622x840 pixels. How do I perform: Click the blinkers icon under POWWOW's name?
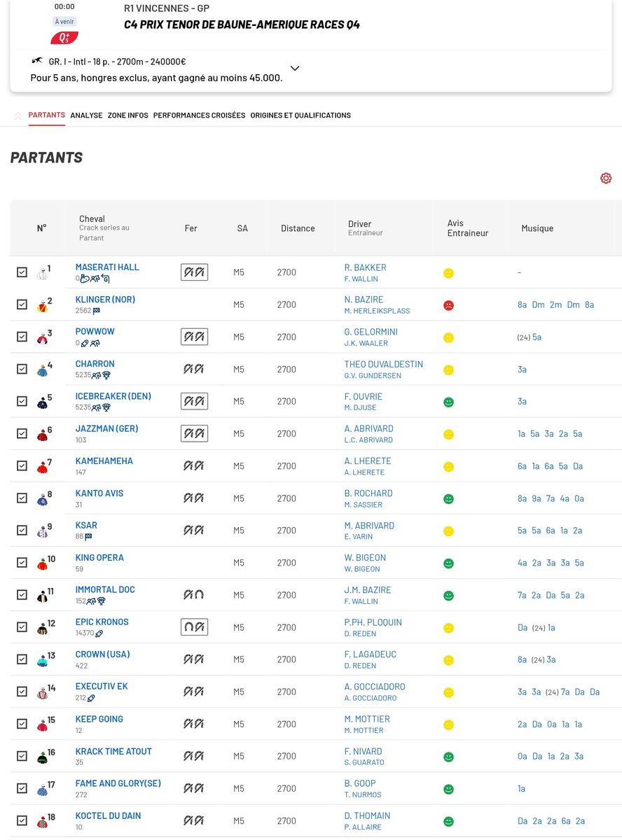pos(95,344)
